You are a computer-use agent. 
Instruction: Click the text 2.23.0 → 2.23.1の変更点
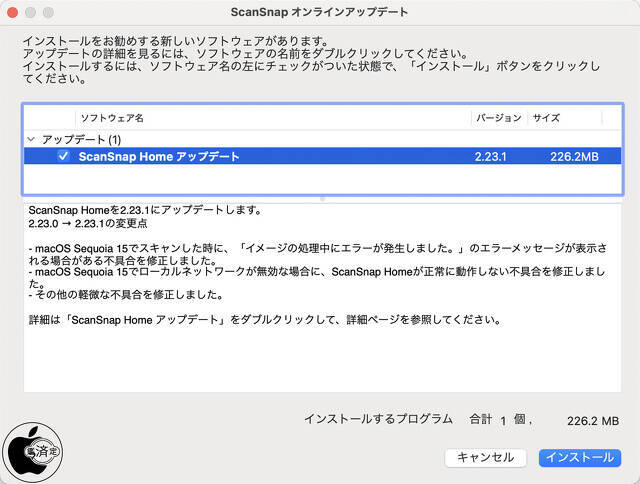(x=88, y=223)
